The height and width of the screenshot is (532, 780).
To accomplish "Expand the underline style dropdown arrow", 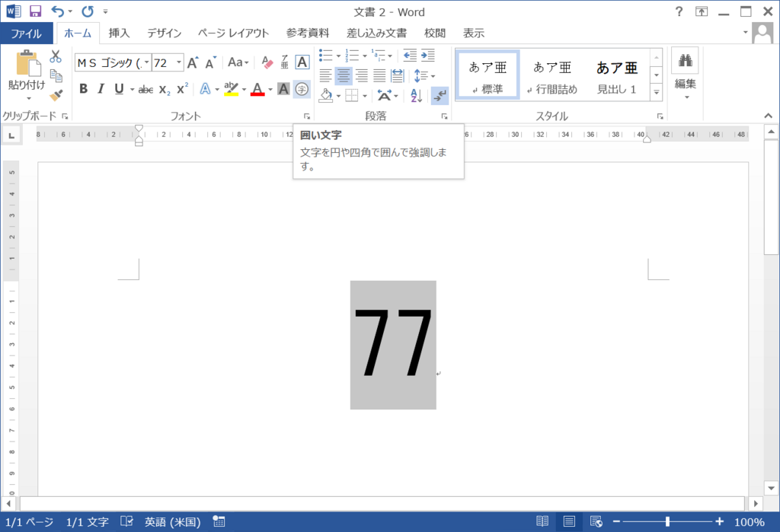I will click(x=133, y=89).
